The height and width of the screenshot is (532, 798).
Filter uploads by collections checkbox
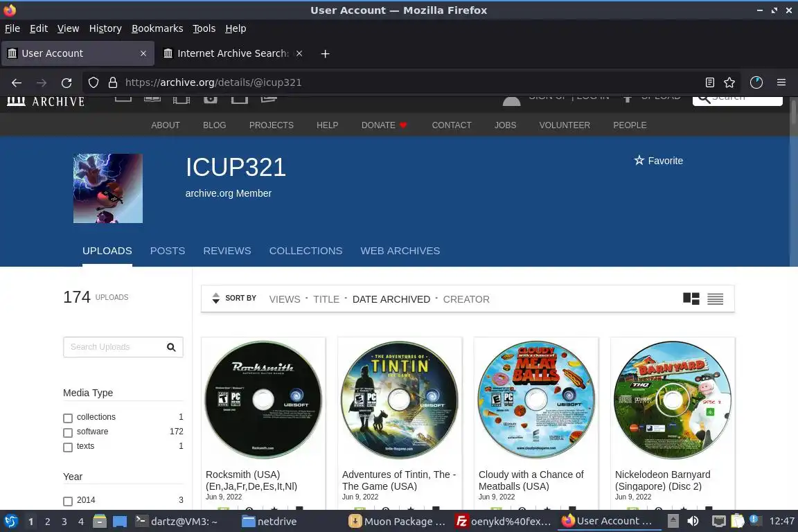coord(68,418)
